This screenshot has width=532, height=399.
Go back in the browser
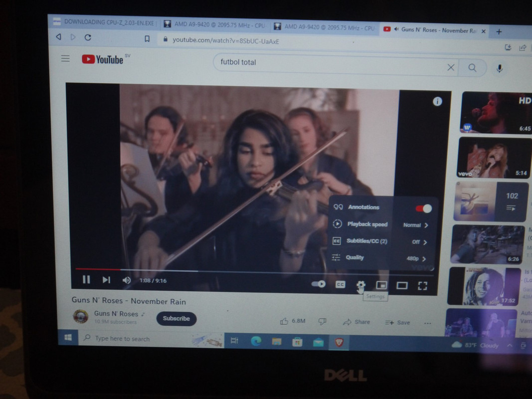(58, 36)
